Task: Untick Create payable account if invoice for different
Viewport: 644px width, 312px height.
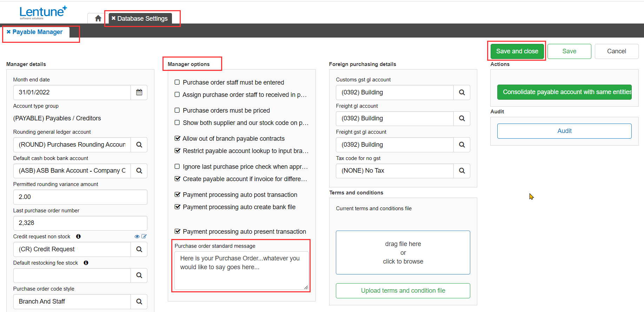Action: (x=177, y=179)
